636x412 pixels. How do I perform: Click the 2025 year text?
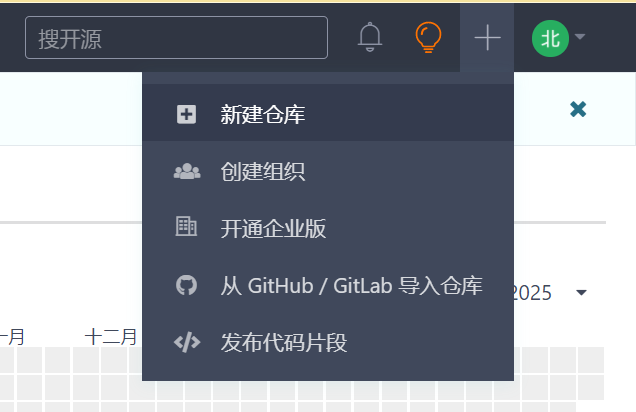click(533, 293)
